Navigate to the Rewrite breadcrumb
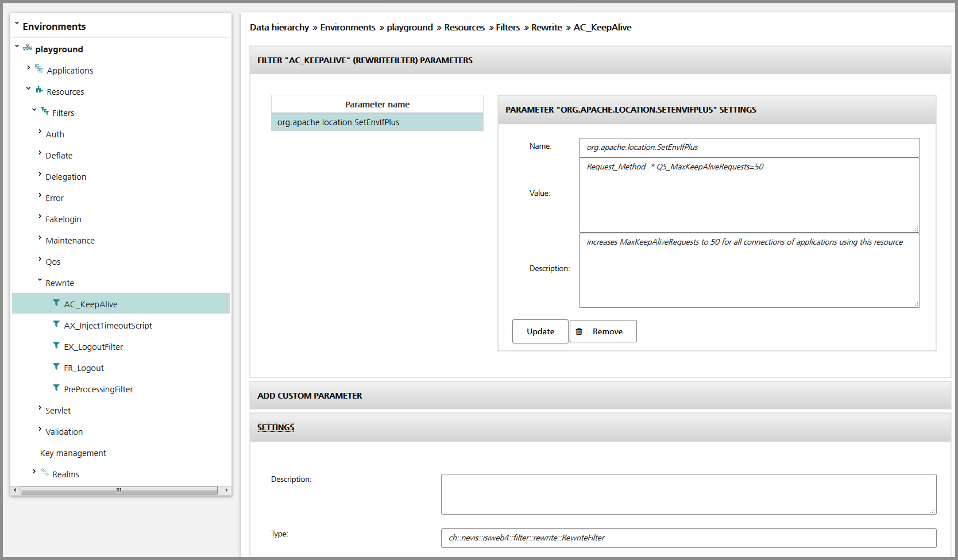The width and height of the screenshot is (958, 560). pyautogui.click(x=546, y=28)
